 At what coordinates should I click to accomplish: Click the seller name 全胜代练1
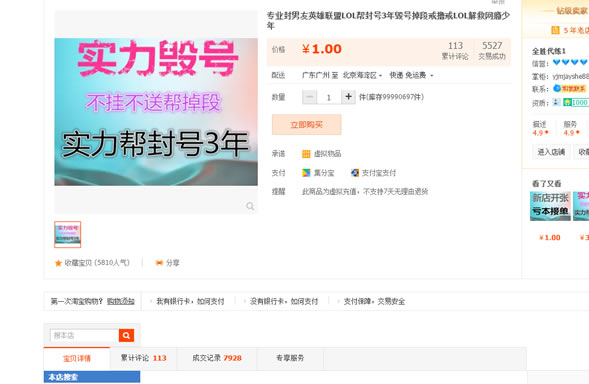(549, 51)
